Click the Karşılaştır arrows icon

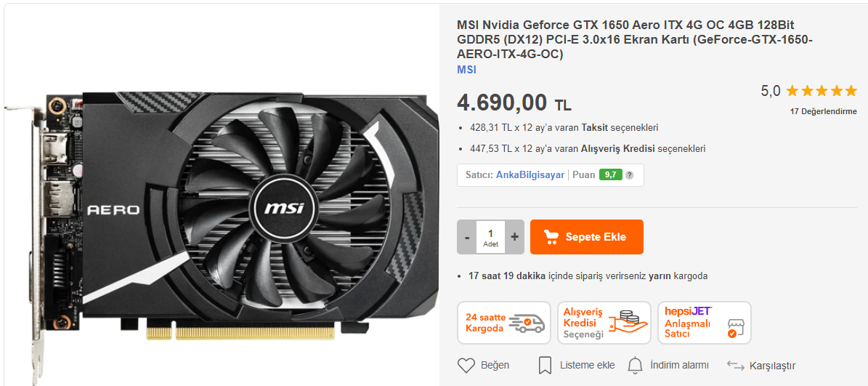(735, 366)
